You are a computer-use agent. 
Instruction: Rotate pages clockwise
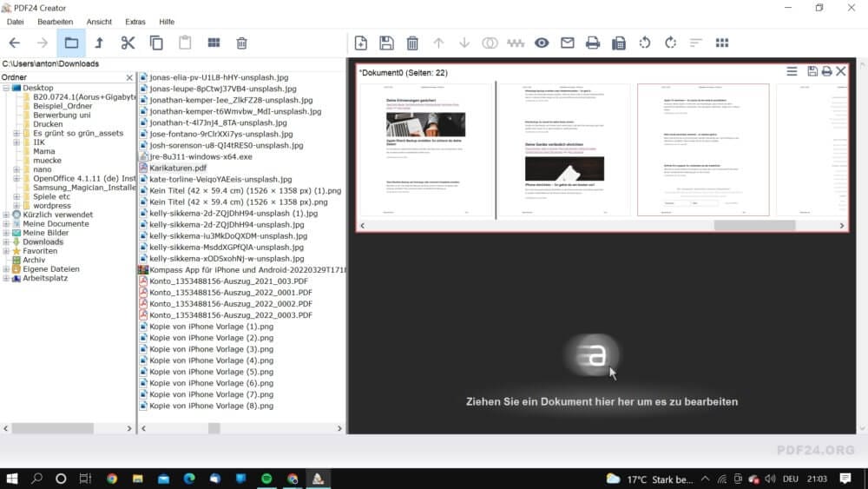click(670, 43)
